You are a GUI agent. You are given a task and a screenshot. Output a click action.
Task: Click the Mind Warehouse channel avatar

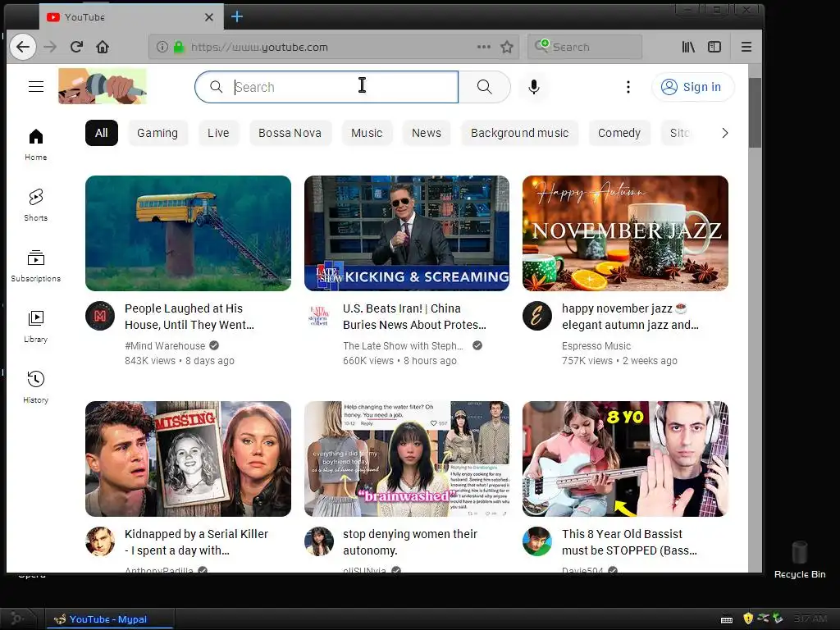coord(100,316)
